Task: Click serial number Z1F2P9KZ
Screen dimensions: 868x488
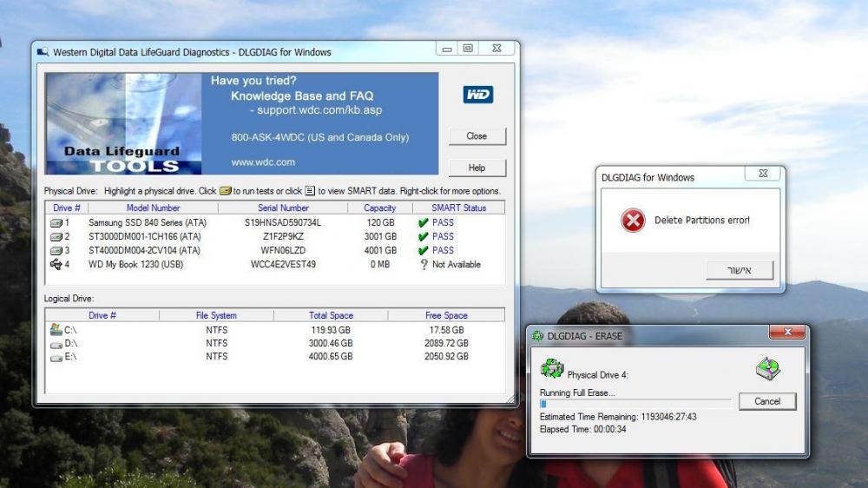Action: (283, 236)
